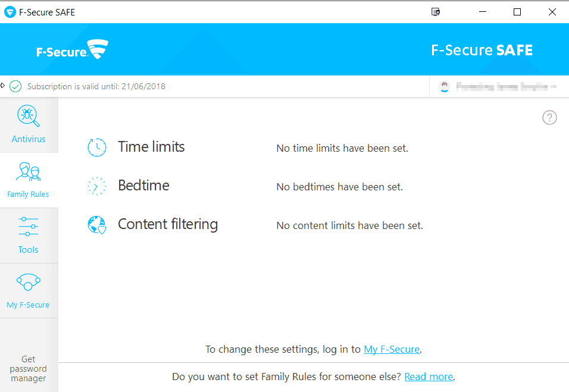
Task: Click the F-Secure app icon in title bar
Action: point(10,12)
